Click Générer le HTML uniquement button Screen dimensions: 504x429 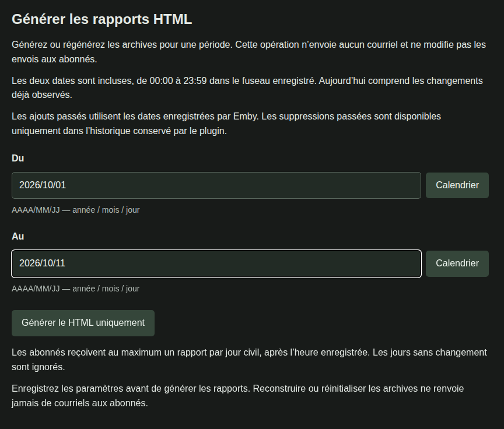(x=83, y=323)
